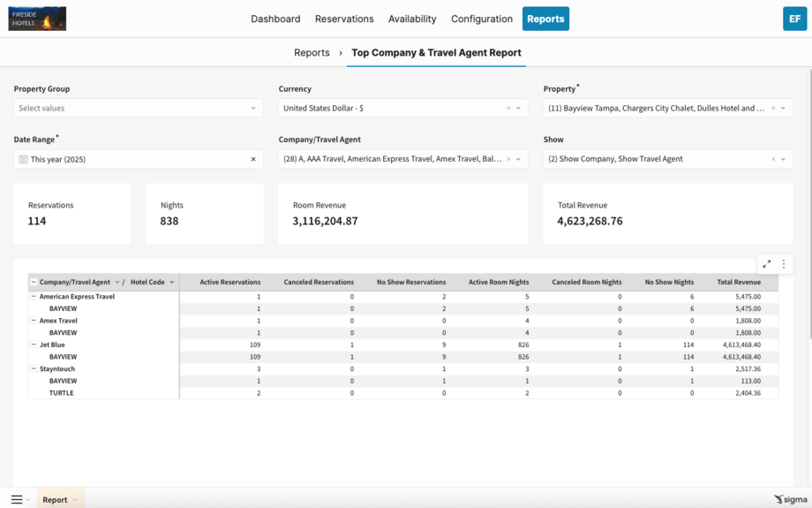Screen dimensions: 812x508
Task: Switch to the Availability tab
Action: pos(412,19)
